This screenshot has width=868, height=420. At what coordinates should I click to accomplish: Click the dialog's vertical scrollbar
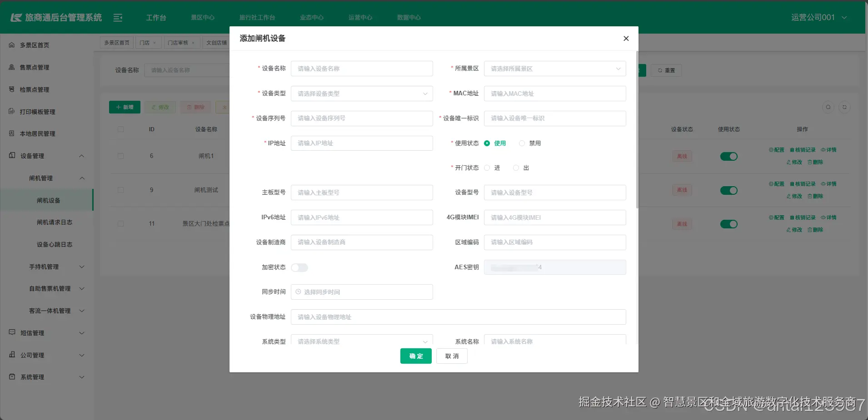(x=637, y=129)
